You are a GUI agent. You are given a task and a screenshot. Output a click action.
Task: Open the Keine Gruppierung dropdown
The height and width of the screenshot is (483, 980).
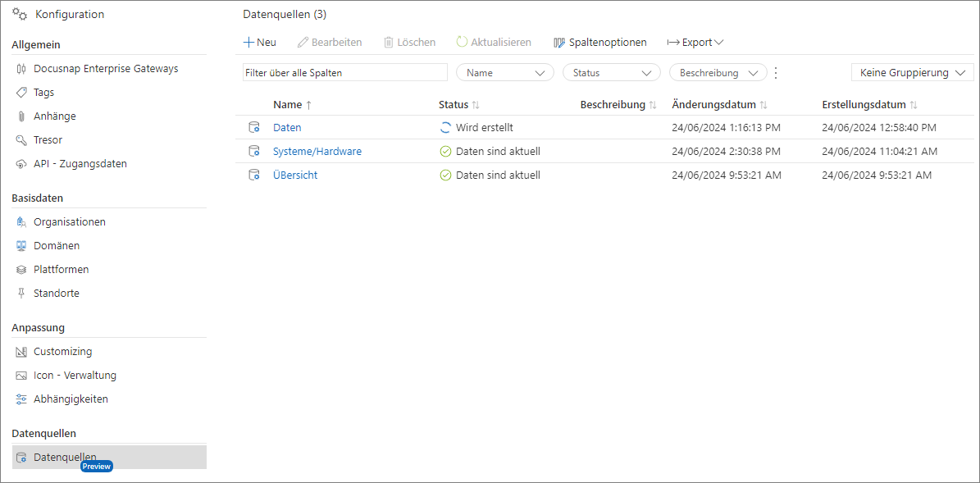click(911, 73)
